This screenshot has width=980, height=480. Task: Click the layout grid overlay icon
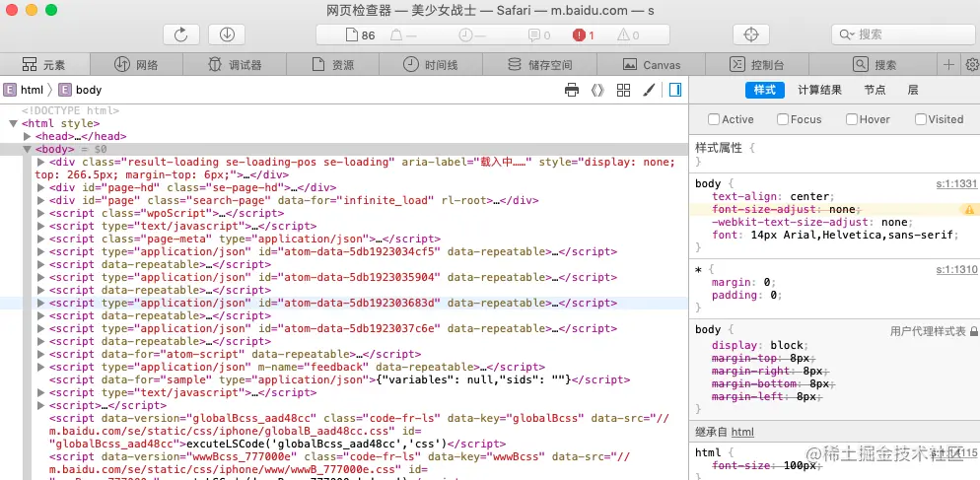623,90
